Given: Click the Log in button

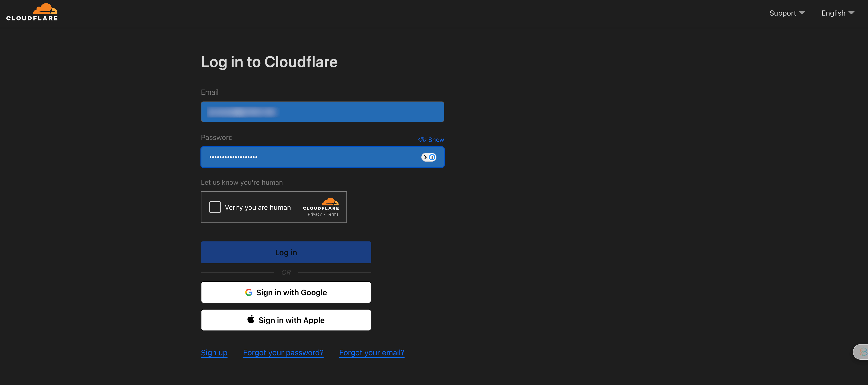Looking at the screenshot, I should (286, 252).
